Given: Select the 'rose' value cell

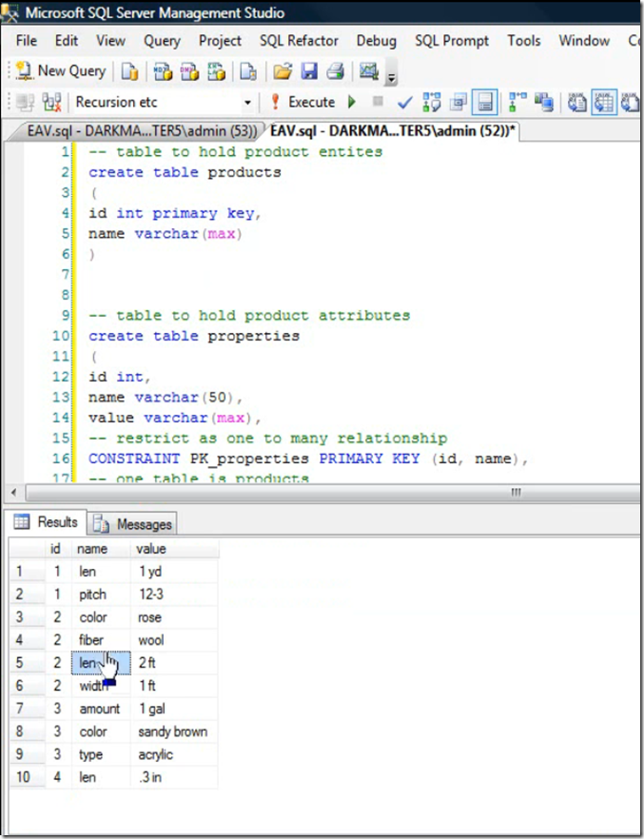Looking at the screenshot, I should 174,617.
